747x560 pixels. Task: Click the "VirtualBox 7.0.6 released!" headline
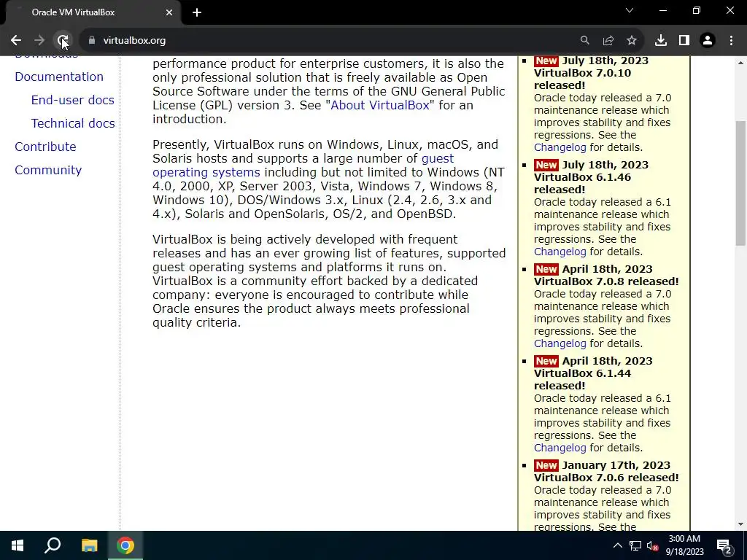(x=606, y=478)
